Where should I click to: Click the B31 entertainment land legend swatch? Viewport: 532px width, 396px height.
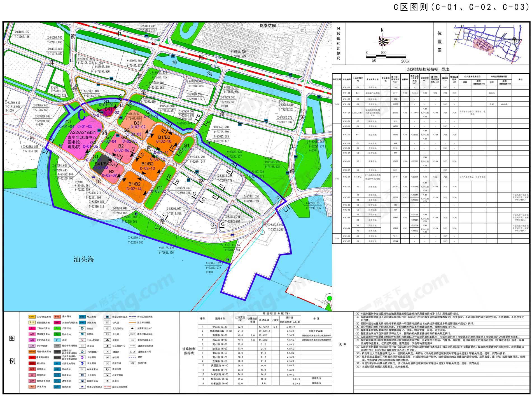(32, 387)
